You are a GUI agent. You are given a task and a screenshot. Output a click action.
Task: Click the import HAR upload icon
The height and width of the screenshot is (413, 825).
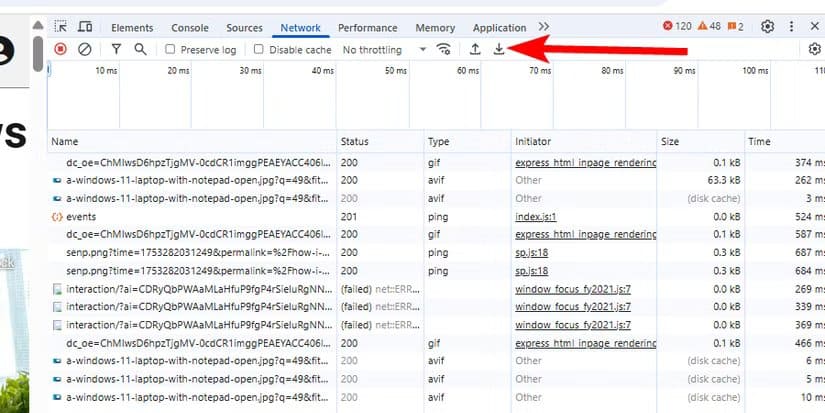pyautogui.click(x=475, y=49)
